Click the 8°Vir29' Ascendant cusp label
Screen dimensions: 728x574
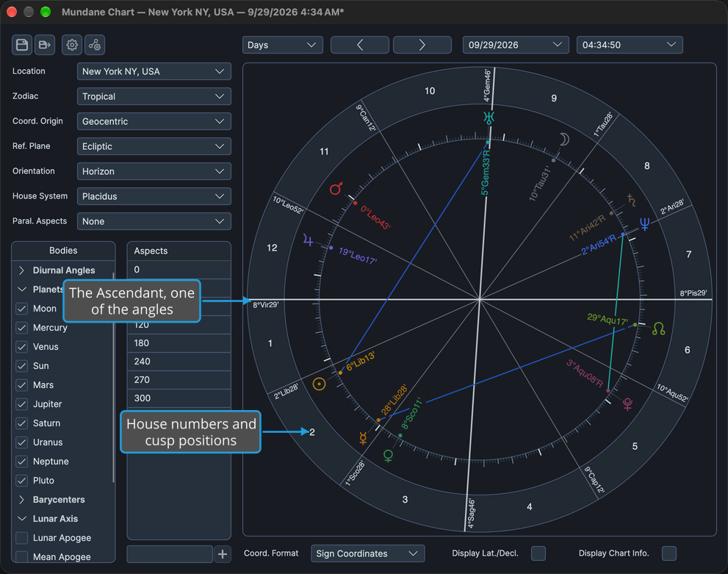point(266,305)
